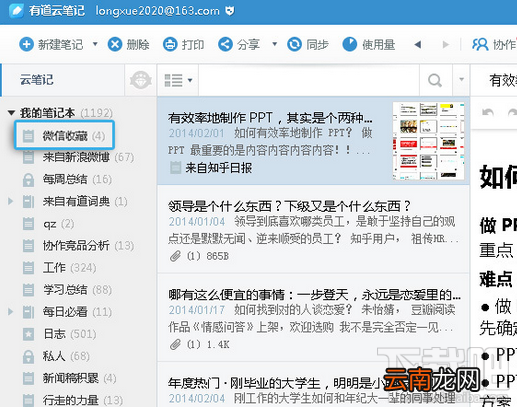Click the attachment icon showing 865B
Screen dimensions: 517x408
175,256
